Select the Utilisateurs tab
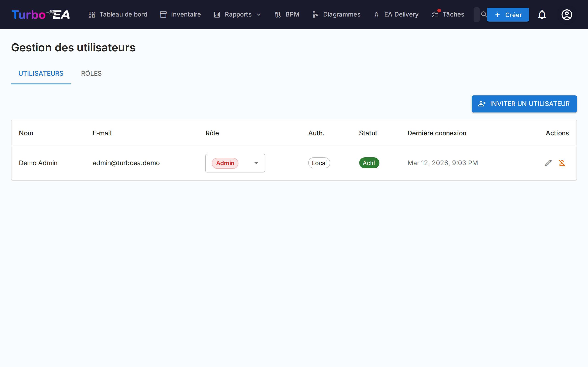 [41, 74]
